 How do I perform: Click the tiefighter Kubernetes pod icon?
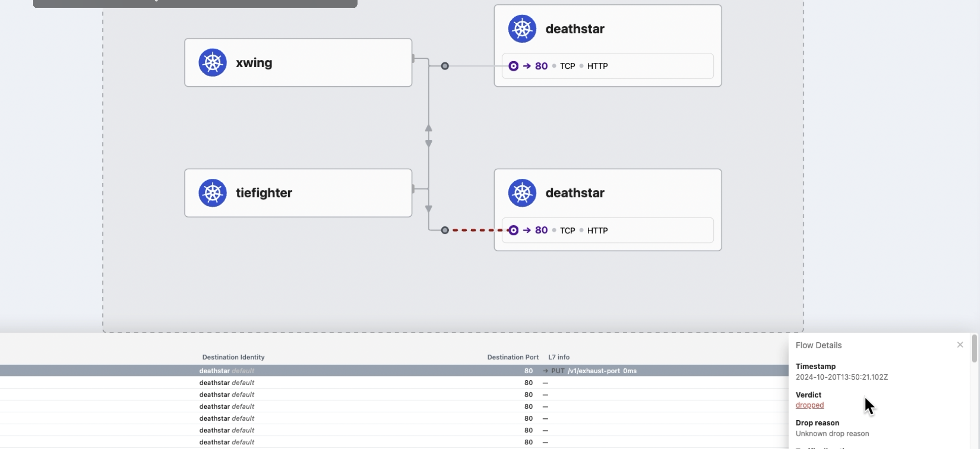click(x=212, y=193)
